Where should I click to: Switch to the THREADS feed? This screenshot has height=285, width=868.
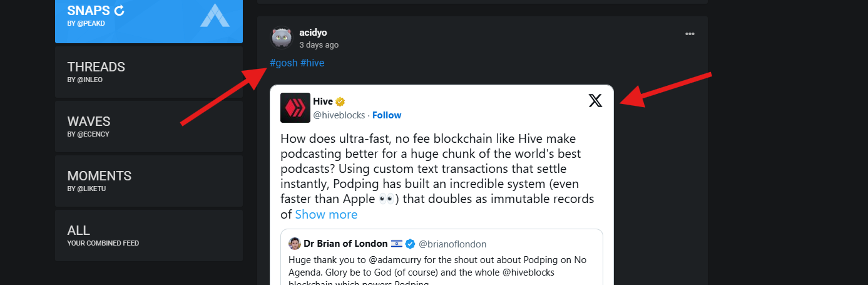[149, 72]
